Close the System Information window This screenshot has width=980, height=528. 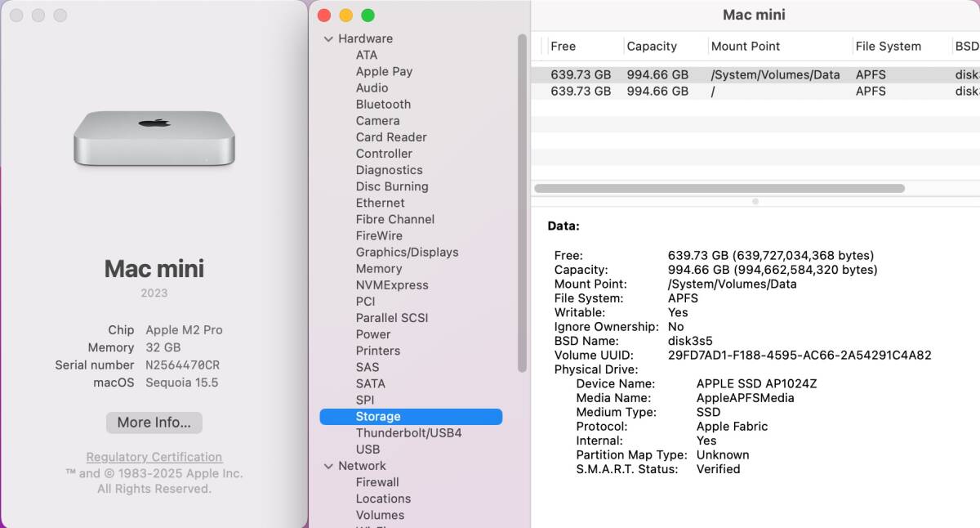pyautogui.click(x=323, y=16)
